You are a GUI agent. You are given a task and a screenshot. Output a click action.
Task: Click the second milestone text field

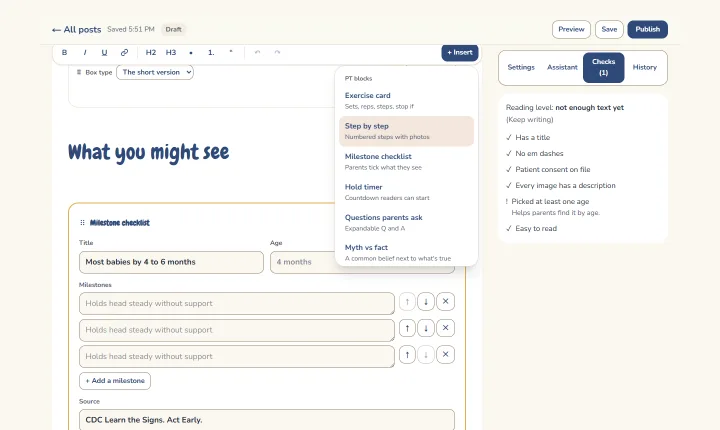pos(236,330)
